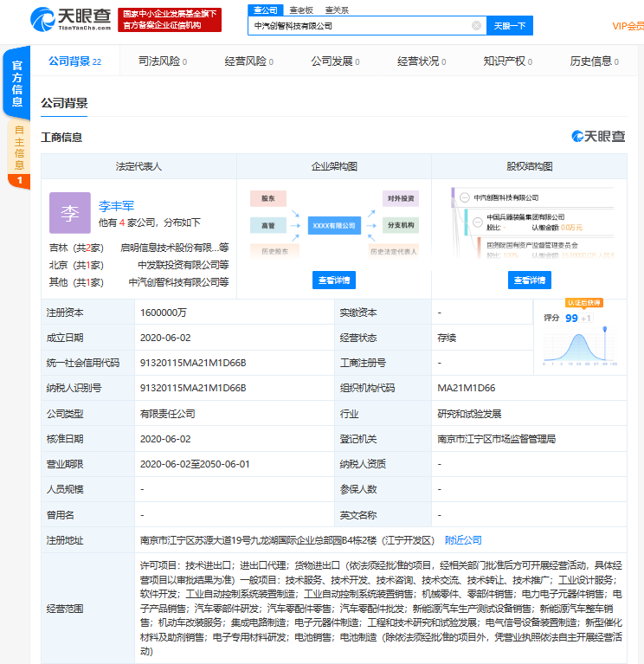The width and height of the screenshot is (644, 664).
Task: Click the 天眼一下 search button
Action: 510,26
